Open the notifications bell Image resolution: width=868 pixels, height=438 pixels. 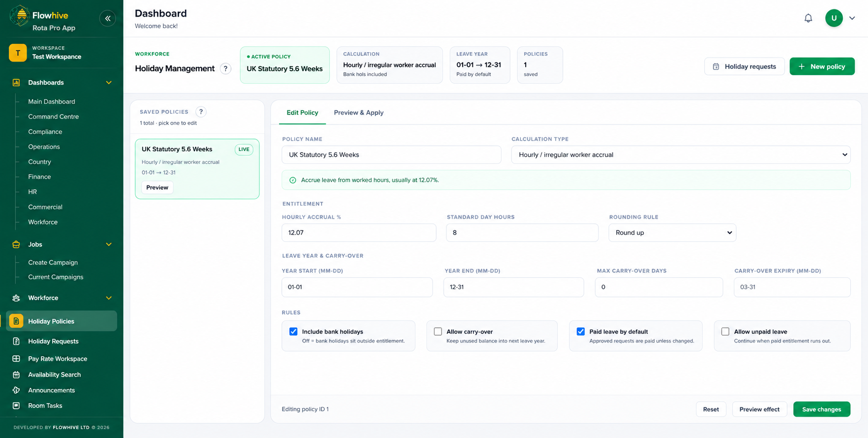[x=808, y=18]
